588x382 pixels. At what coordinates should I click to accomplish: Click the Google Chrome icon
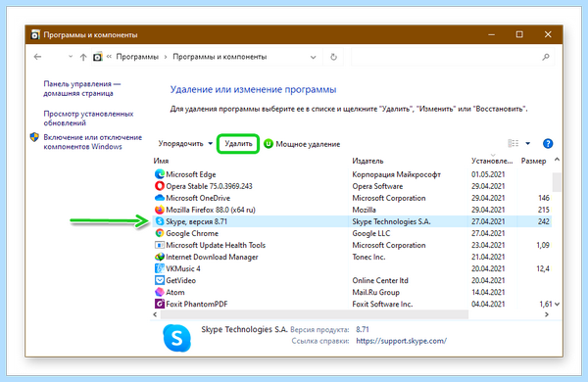tap(160, 233)
